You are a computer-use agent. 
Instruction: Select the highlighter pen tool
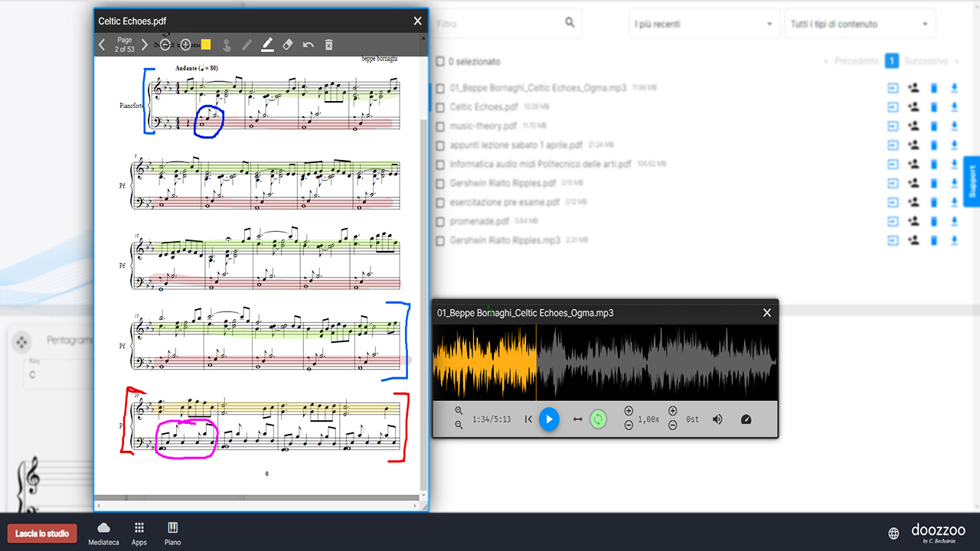click(267, 45)
